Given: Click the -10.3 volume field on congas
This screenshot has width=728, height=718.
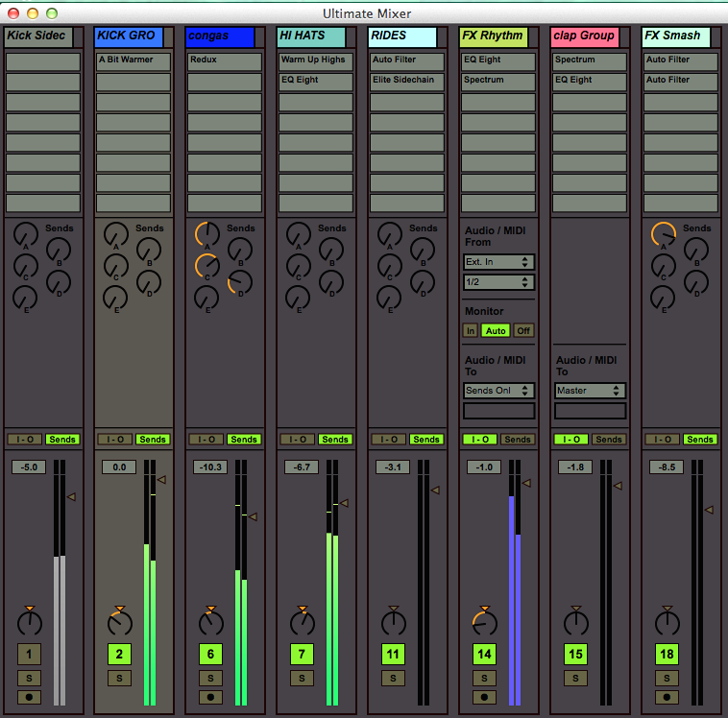Looking at the screenshot, I should (x=210, y=467).
